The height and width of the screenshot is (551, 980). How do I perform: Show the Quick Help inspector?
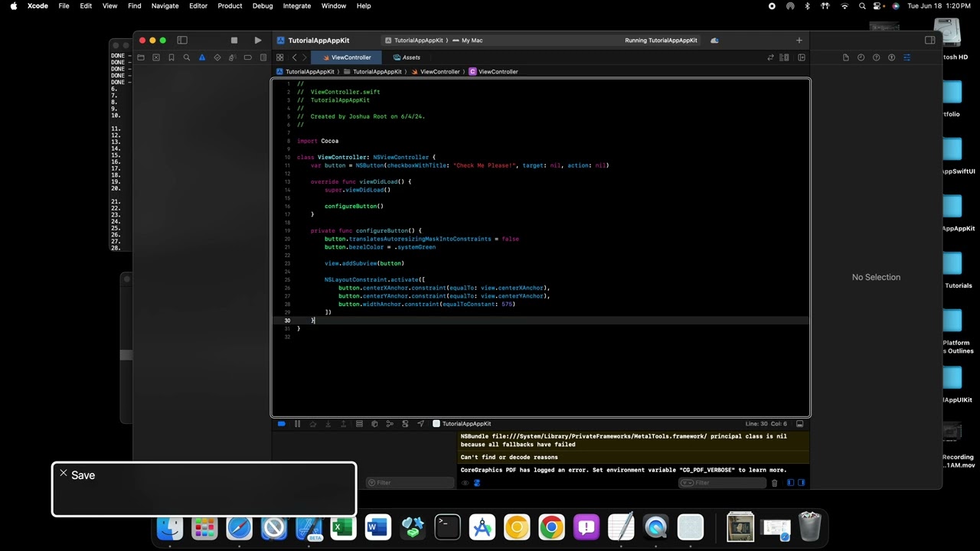[x=877, y=57]
